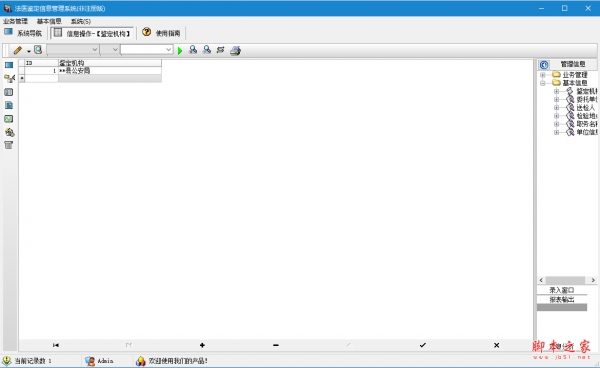Switch to the 系统导航 tab
Screen dimensions: 600x368
click(x=23, y=33)
